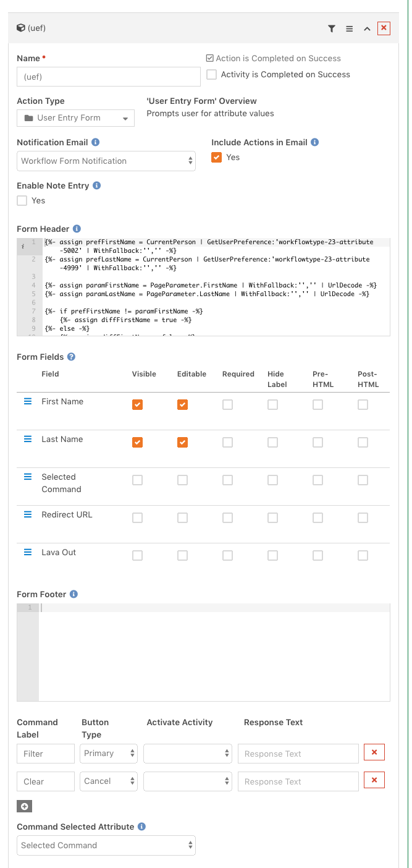Check Editable for Redirect URL

(182, 517)
